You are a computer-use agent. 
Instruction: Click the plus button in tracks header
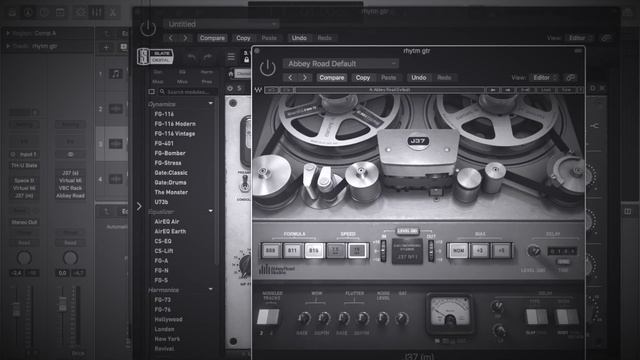(x=107, y=47)
